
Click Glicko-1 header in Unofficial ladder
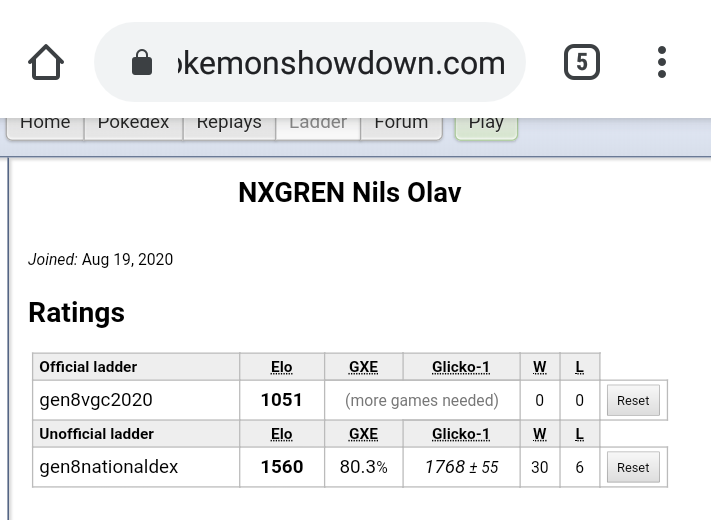(461, 434)
